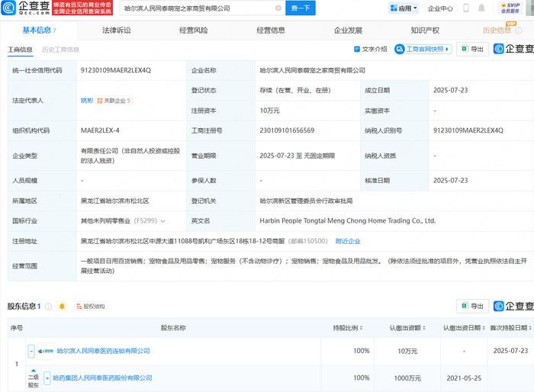Open 关联企业 5 badge

(x=114, y=101)
